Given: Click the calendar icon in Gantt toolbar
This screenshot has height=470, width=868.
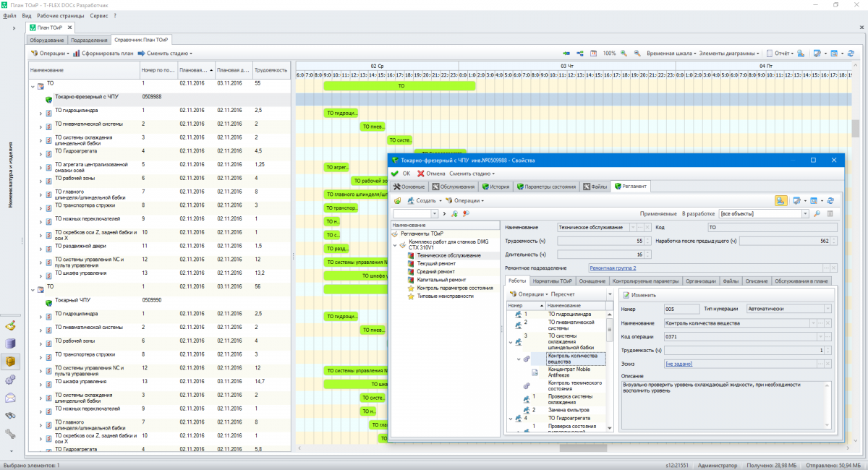Looking at the screenshot, I should pos(593,54).
